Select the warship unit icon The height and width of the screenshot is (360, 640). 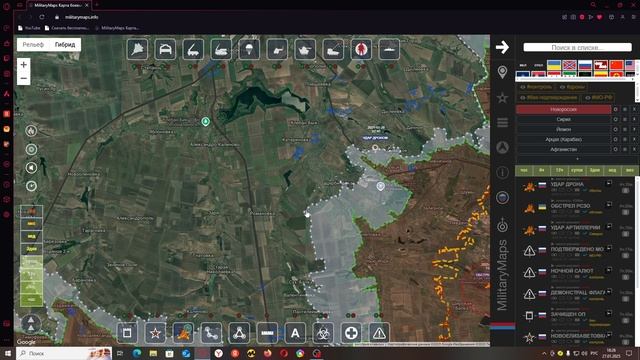(389, 49)
